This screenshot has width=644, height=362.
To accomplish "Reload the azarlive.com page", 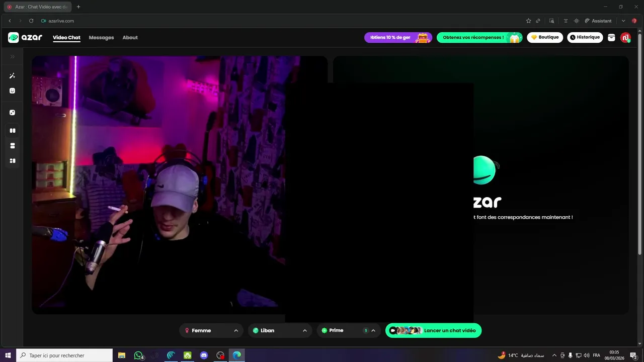I will coord(31,21).
